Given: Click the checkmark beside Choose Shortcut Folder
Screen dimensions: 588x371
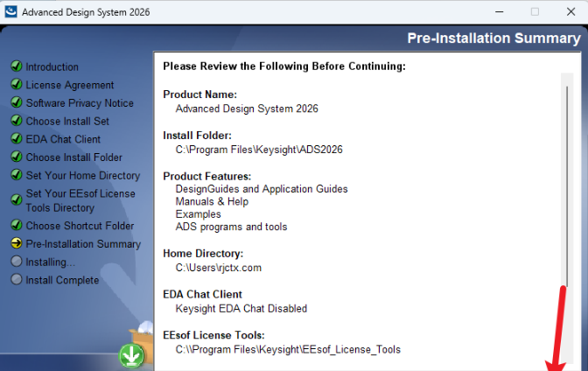Looking at the screenshot, I should [x=16, y=226].
